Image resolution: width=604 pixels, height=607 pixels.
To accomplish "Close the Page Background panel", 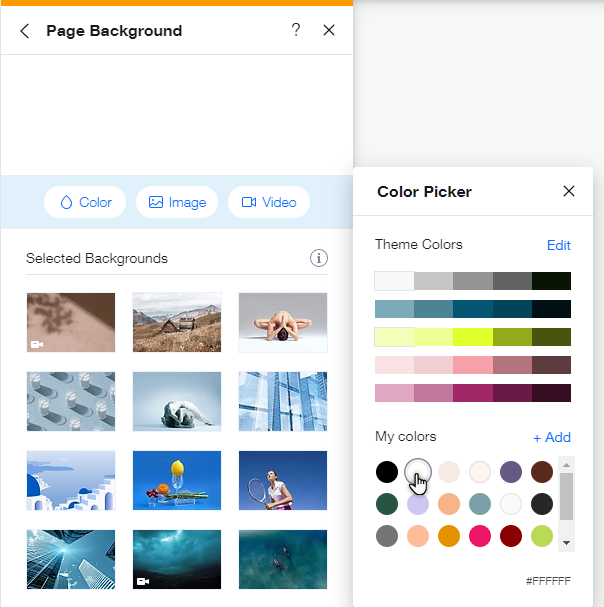I will [329, 31].
